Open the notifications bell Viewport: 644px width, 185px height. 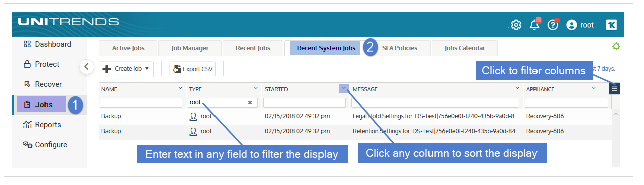(x=534, y=25)
